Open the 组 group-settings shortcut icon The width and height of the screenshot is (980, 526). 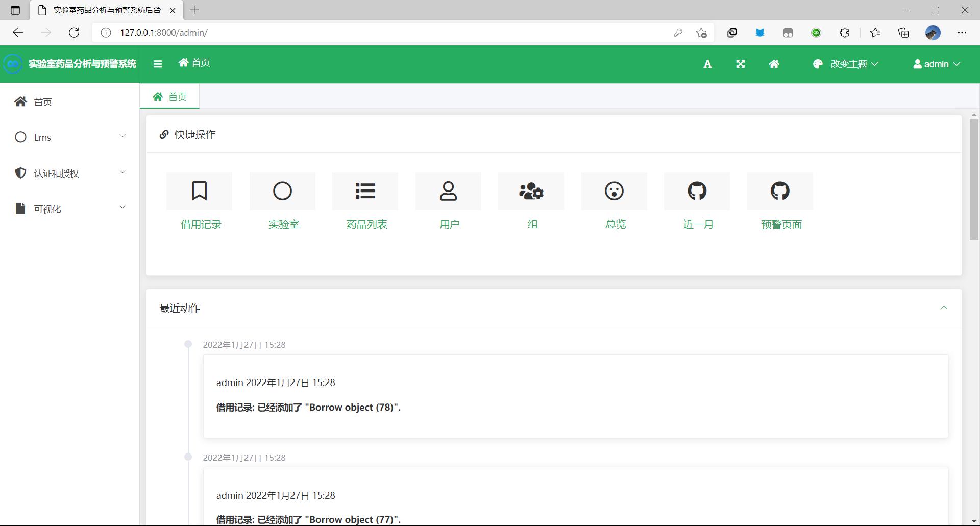point(531,191)
